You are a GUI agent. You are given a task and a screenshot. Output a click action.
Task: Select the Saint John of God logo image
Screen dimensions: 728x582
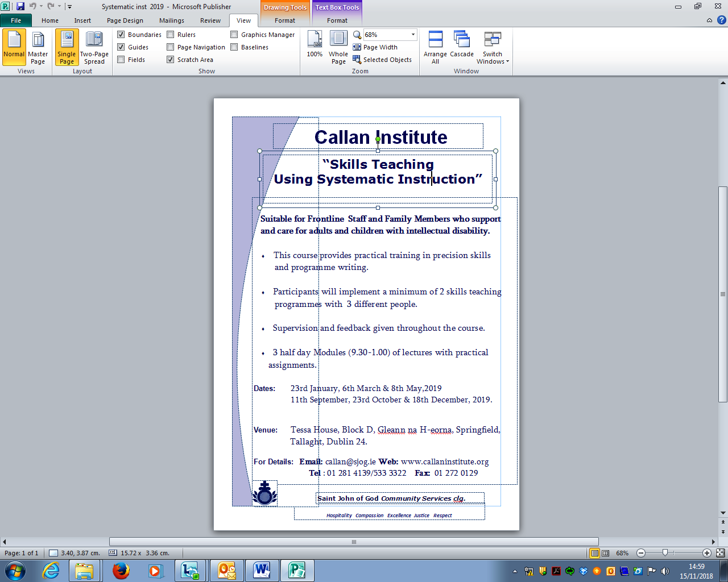264,493
